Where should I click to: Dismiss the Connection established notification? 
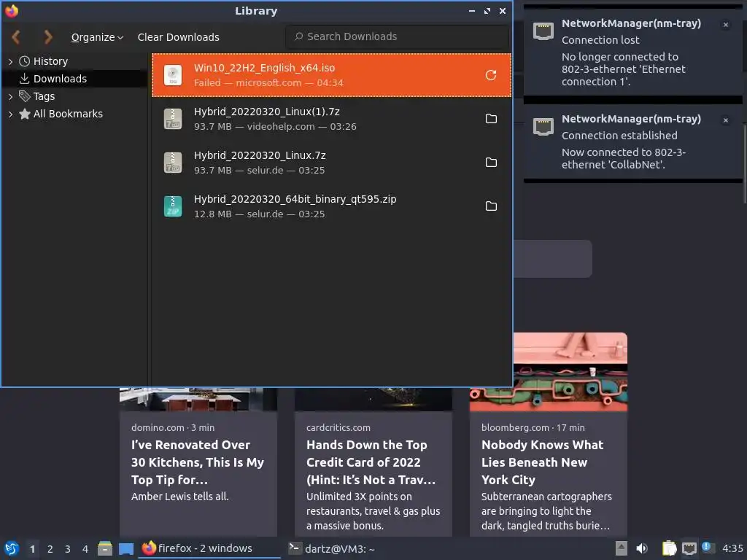click(726, 120)
